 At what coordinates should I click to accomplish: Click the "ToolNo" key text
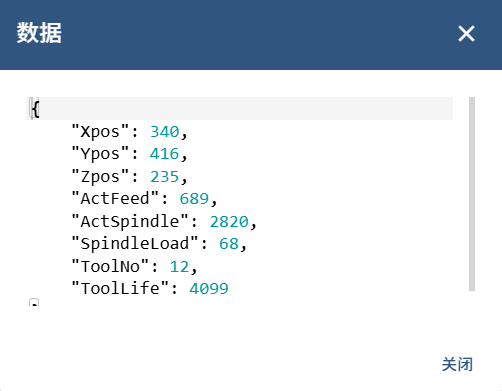tap(110, 267)
